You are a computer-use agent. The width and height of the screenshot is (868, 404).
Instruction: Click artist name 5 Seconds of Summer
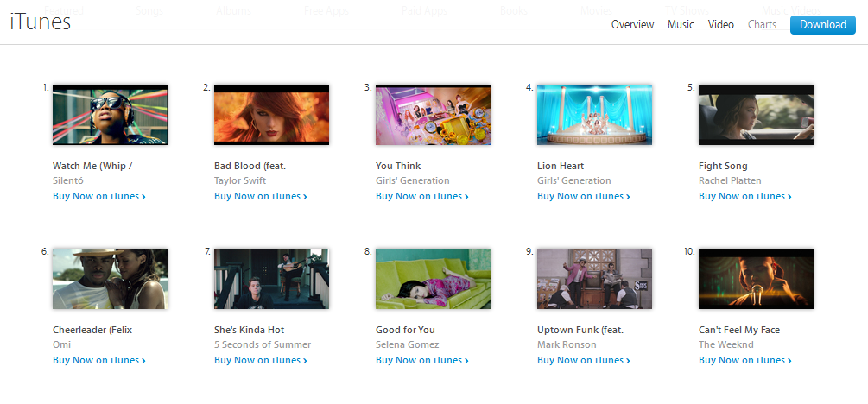click(x=263, y=344)
